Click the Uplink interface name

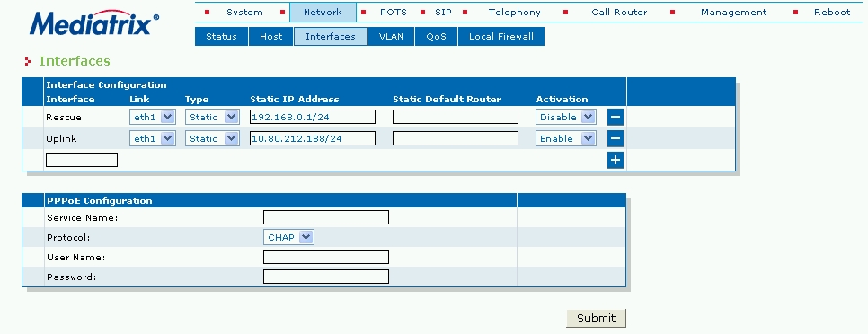point(61,139)
